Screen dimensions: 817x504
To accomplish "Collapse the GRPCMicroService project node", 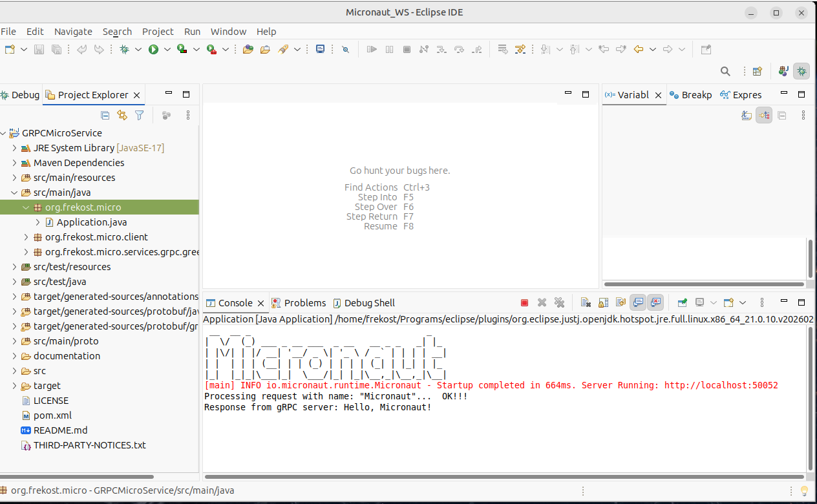I will (x=3, y=133).
